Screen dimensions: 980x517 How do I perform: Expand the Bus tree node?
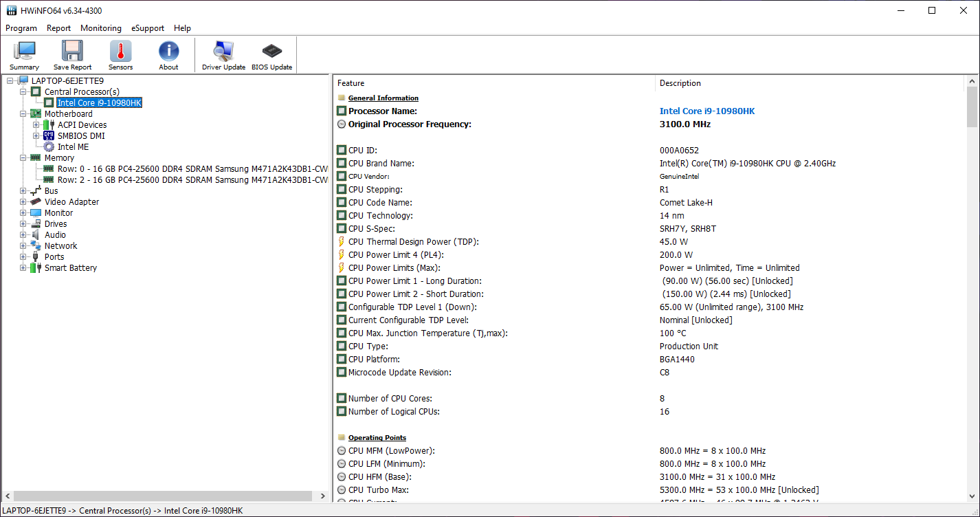(23, 191)
